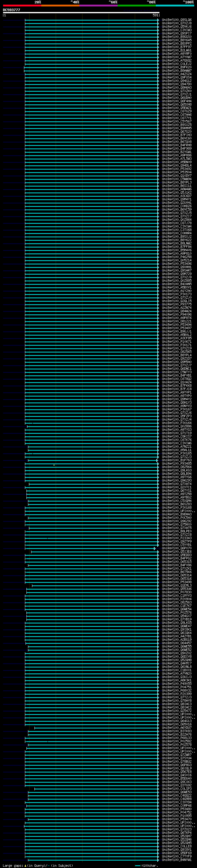The image size is (197, 868).
Task: Select hit label UniRef100_B4NYW1
Action: pos(177,860)
